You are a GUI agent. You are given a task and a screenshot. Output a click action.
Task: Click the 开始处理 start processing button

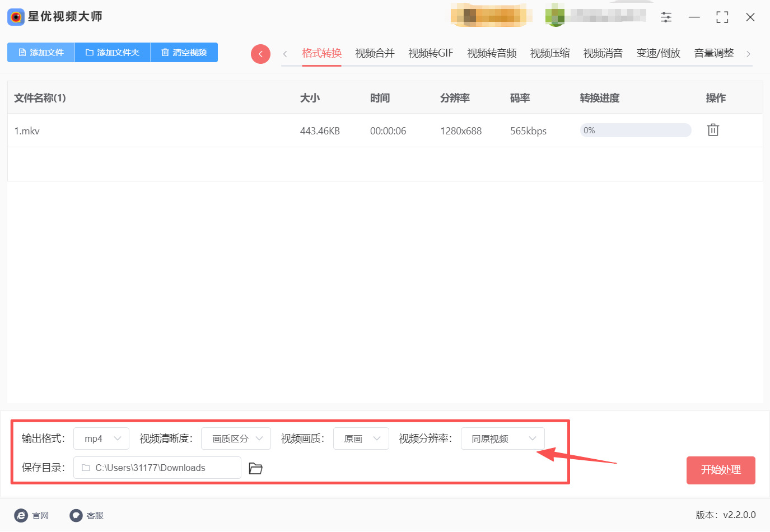(x=721, y=470)
